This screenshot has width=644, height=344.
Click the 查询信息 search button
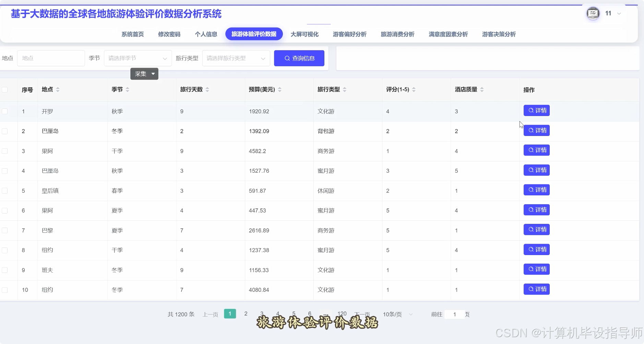(x=299, y=58)
